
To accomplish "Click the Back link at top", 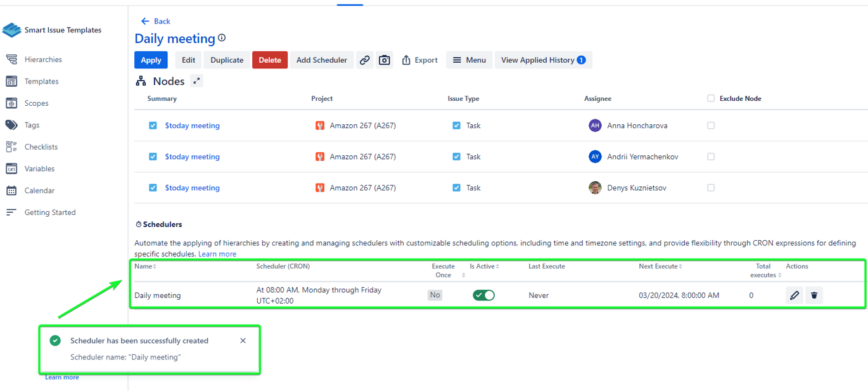I will (156, 21).
